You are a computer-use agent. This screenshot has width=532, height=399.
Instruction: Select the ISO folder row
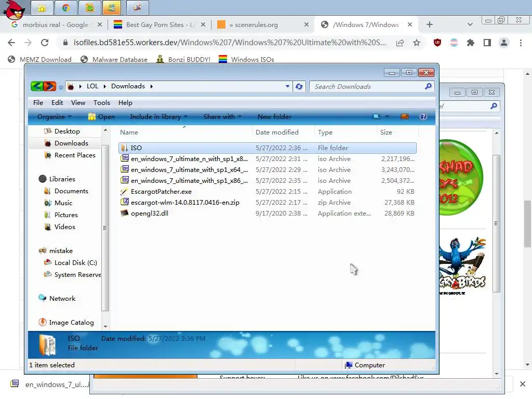(x=268, y=148)
